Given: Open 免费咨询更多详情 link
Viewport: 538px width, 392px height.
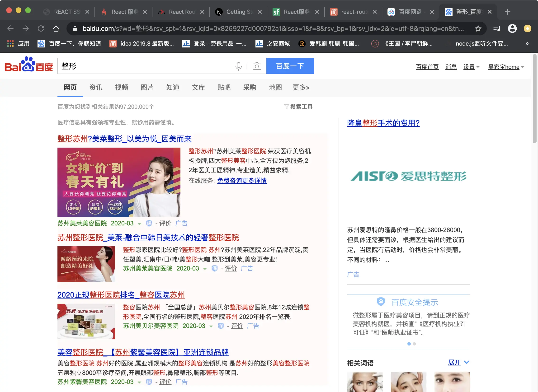Looking at the screenshot, I should (242, 181).
